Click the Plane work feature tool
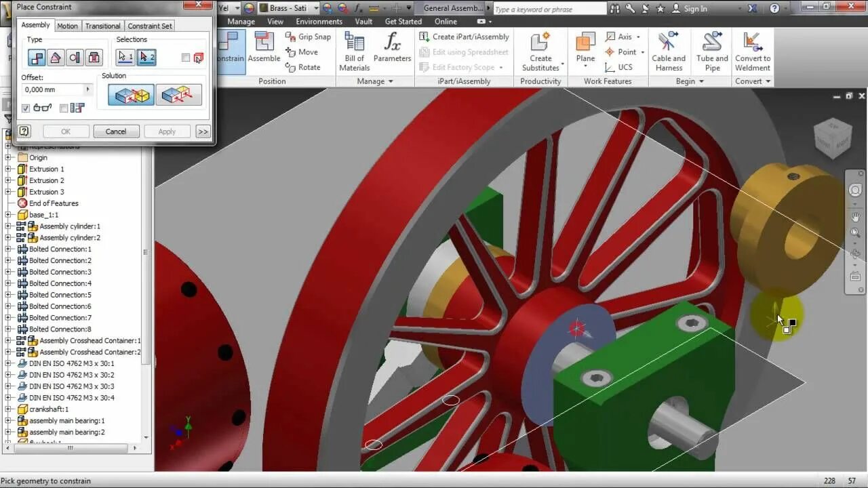 (585, 49)
